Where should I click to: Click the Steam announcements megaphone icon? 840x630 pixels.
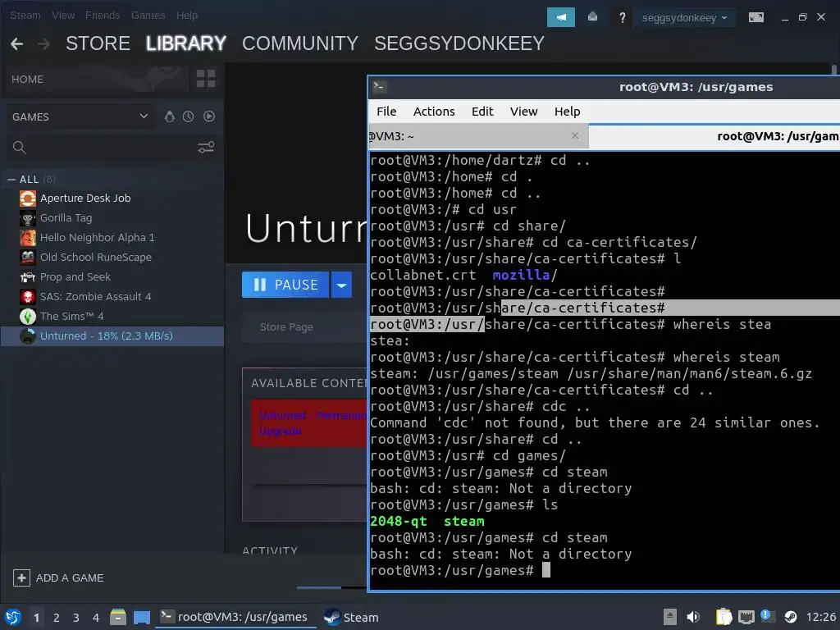[x=560, y=17]
